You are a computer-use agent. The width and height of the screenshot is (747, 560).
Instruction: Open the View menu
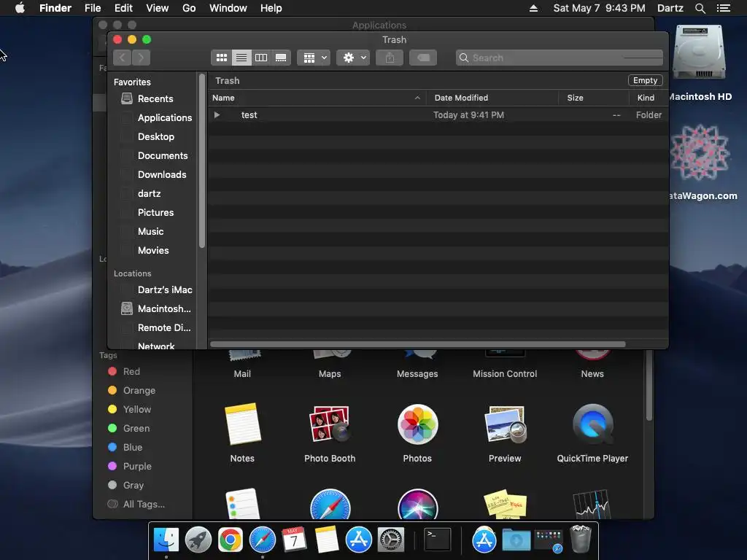(x=158, y=8)
